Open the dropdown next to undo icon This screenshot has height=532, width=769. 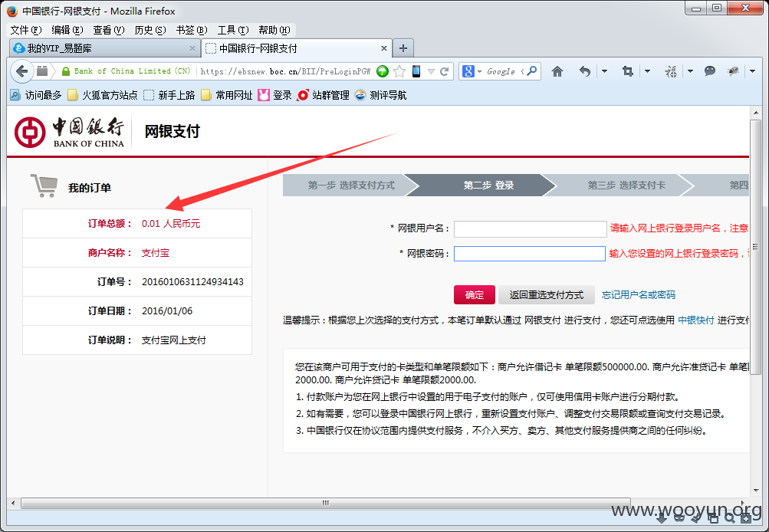coord(604,71)
